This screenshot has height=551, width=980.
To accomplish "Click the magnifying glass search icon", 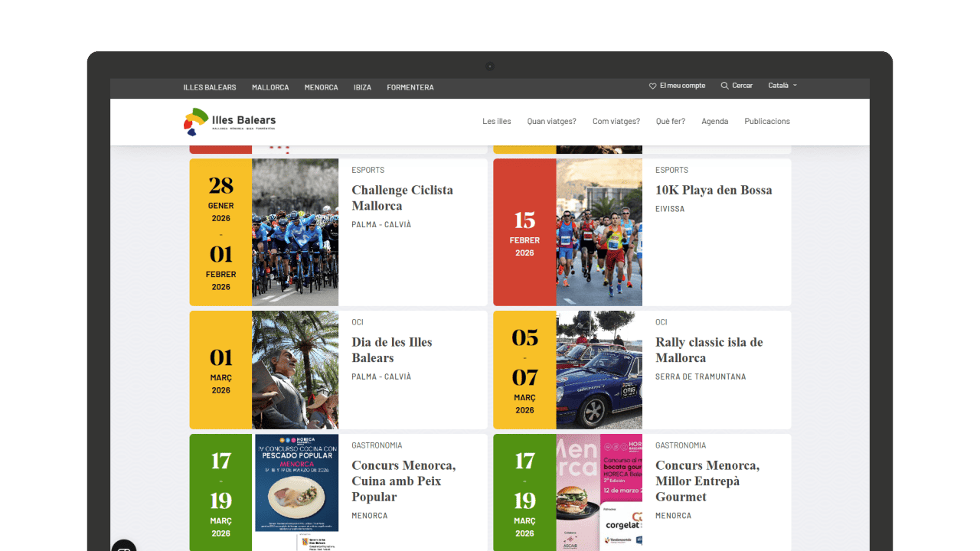I will 724,86.
